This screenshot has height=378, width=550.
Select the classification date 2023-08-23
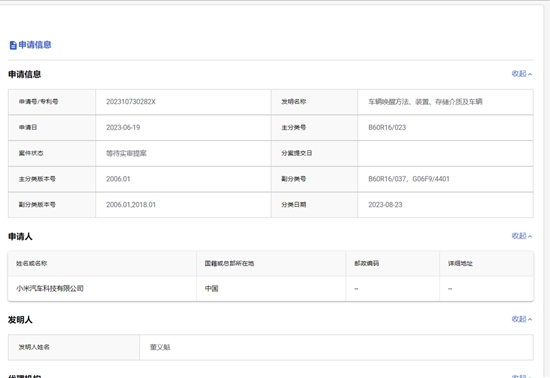click(x=385, y=204)
